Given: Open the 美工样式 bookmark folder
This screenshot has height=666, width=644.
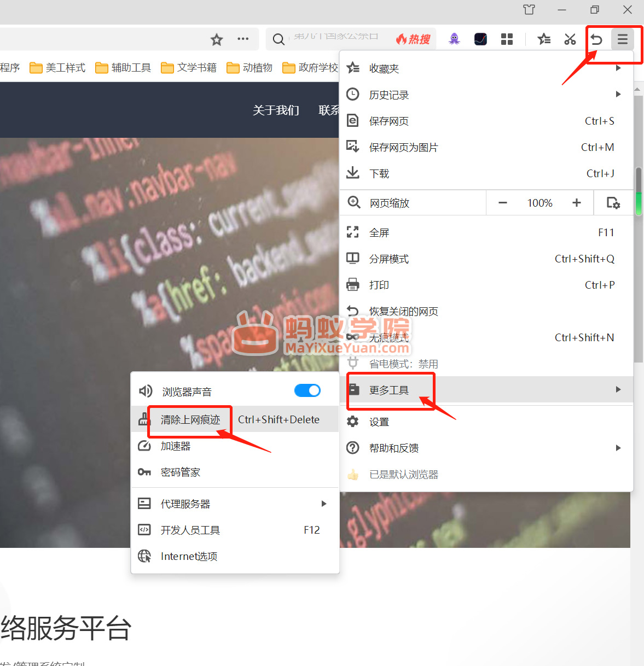Looking at the screenshot, I should [x=57, y=67].
